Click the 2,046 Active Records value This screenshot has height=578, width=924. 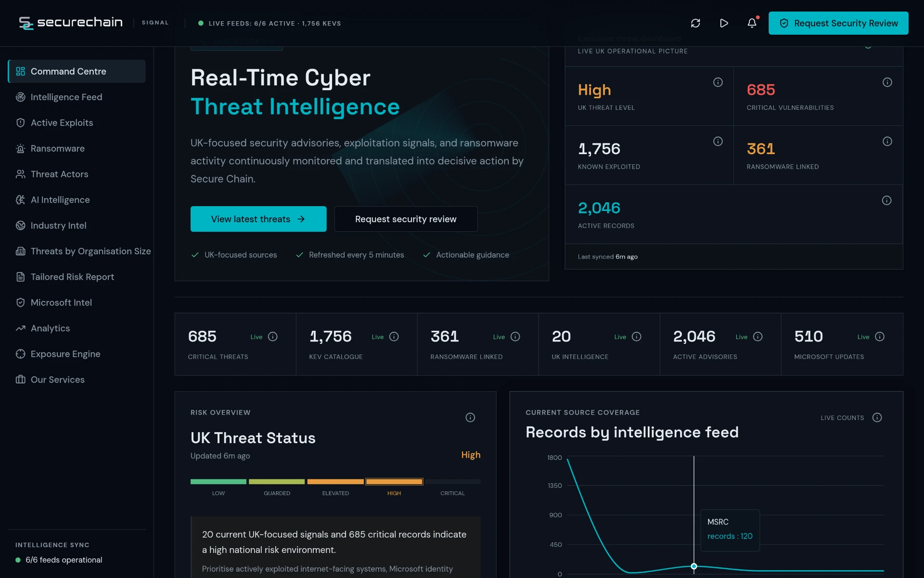(599, 208)
